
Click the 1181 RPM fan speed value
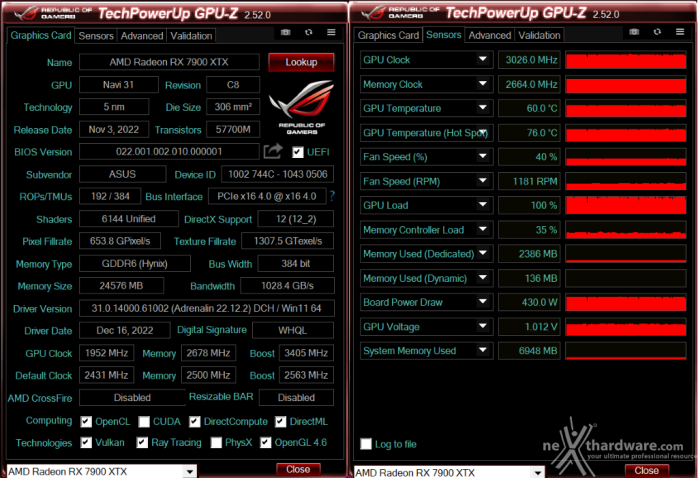[x=529, y=181]
